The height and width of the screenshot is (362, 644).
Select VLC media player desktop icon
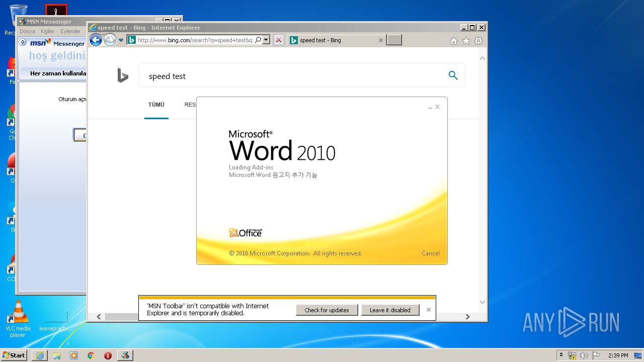[18, 319]
